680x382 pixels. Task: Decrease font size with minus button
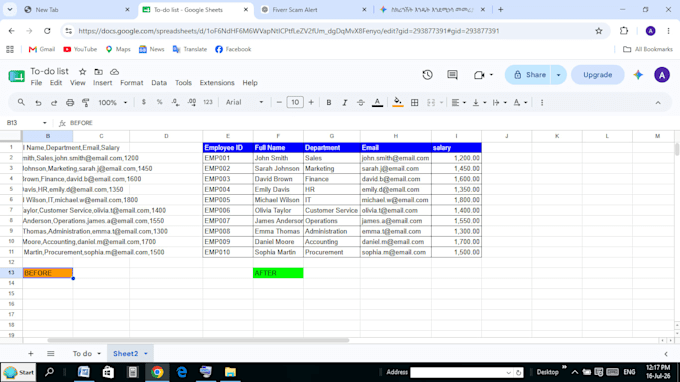click(279, 102)
